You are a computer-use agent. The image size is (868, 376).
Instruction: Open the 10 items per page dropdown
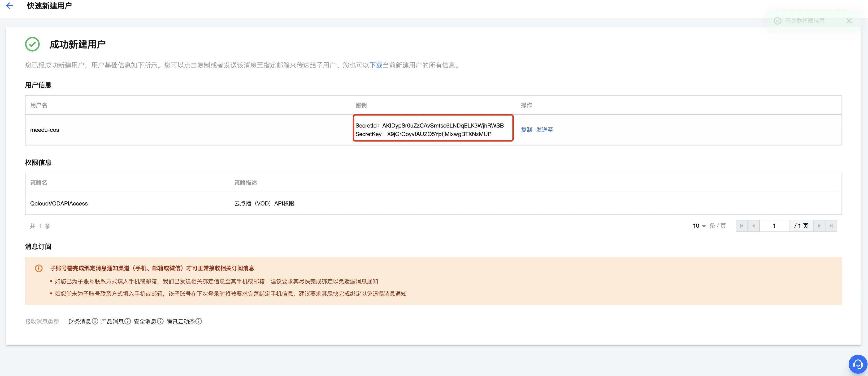tap(699, 226)
